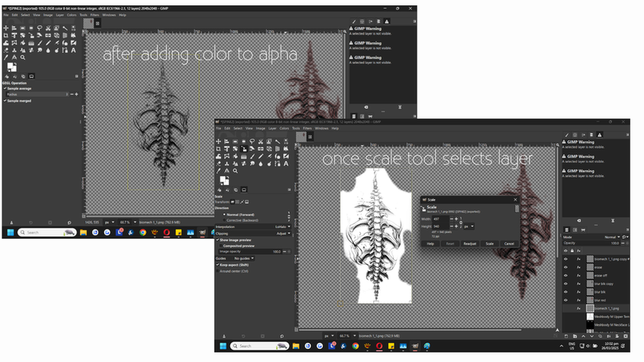644x362 pixels.
Task: Click Cancel in Scale dialog
Action: [509, 244]
